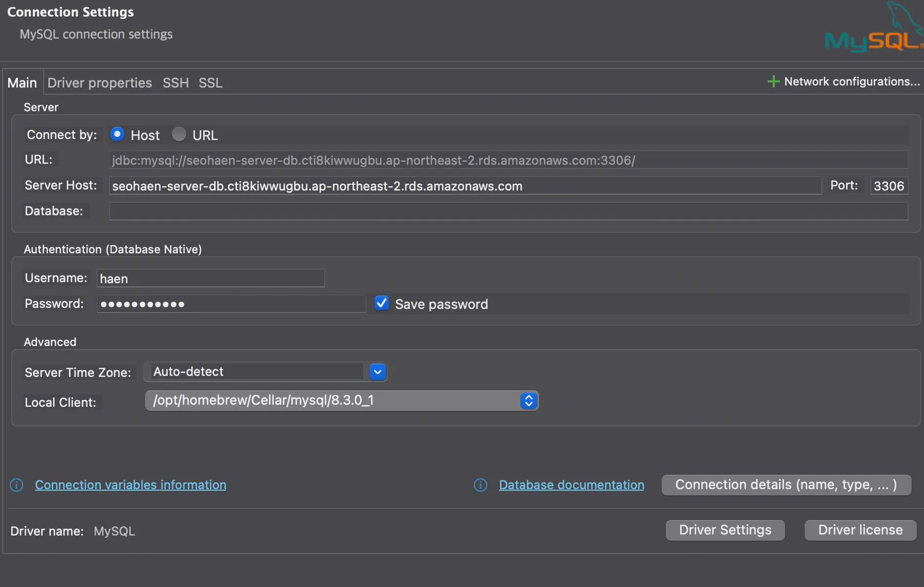Image resolution: width=924 pixels, height=587 pixels.
Task: Click the Driver Settings button
Action: click(x=725, y=530)
